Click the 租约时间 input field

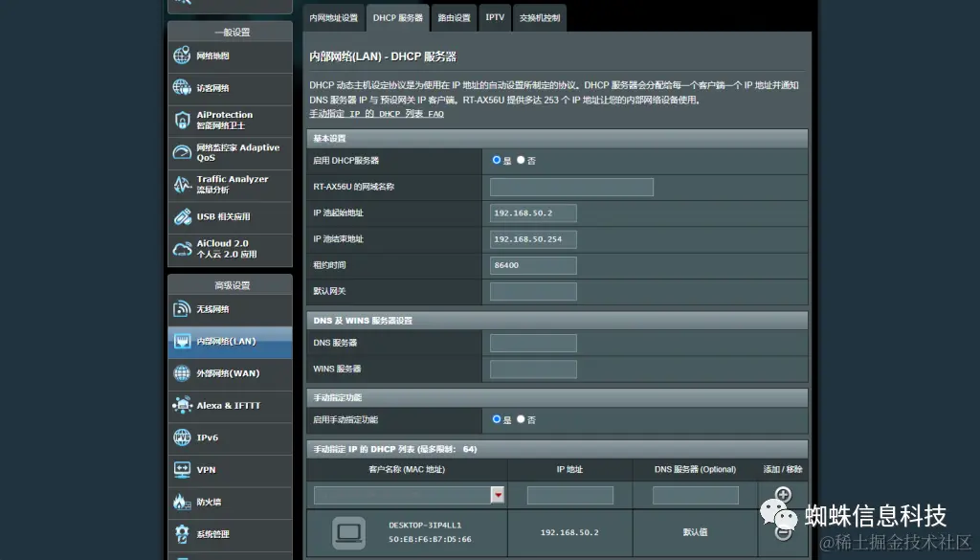point(533,265)
